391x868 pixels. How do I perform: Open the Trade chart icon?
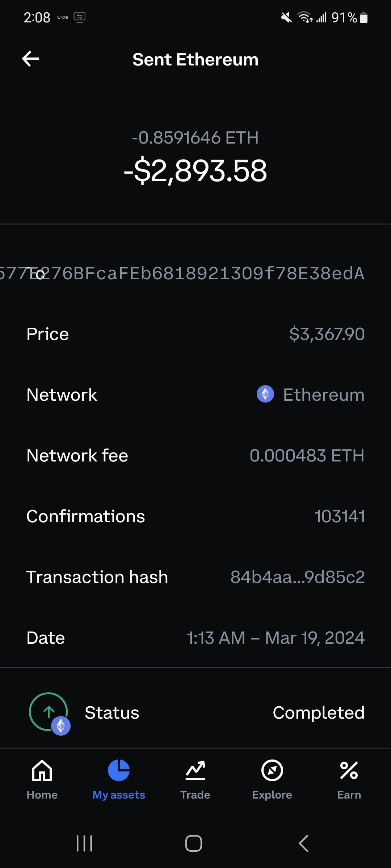tap(195, 770)
